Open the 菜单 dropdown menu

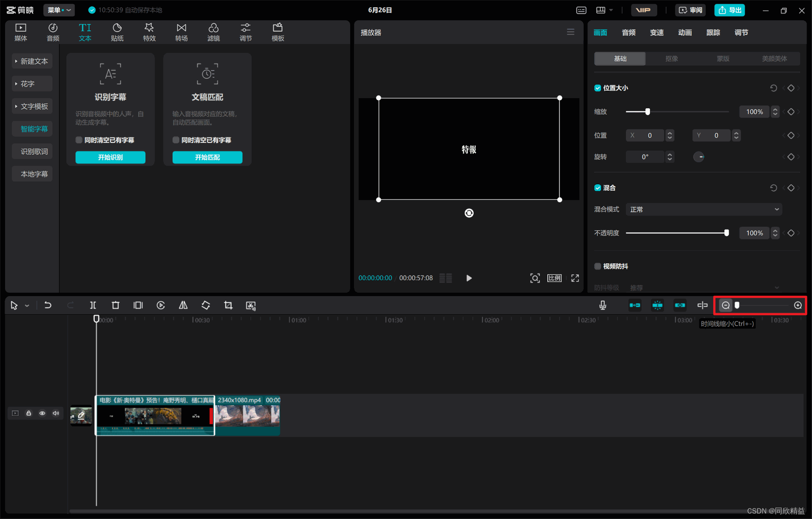pyautogui.click(x=59, y=10)
